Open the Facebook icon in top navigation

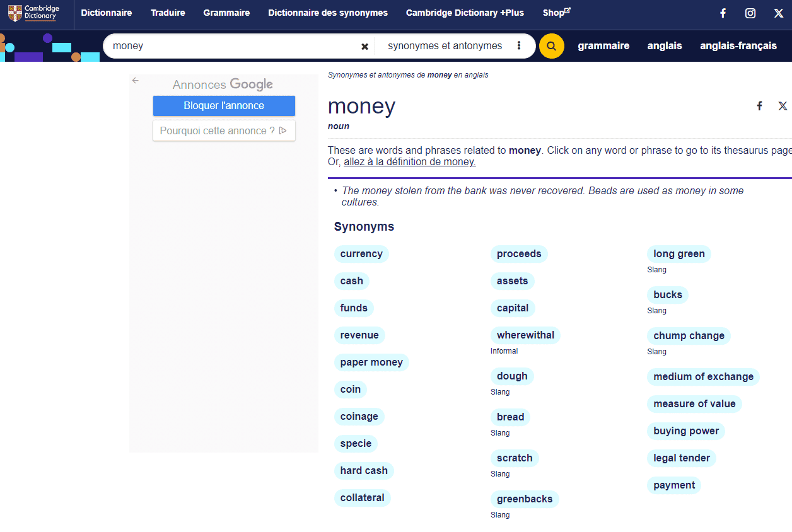tap(723, 13)
